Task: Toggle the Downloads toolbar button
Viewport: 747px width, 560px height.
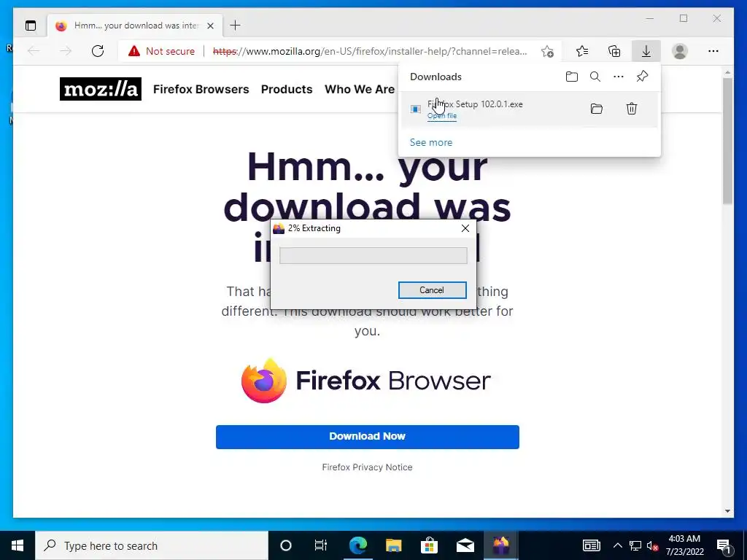Action: click(646, 51)
